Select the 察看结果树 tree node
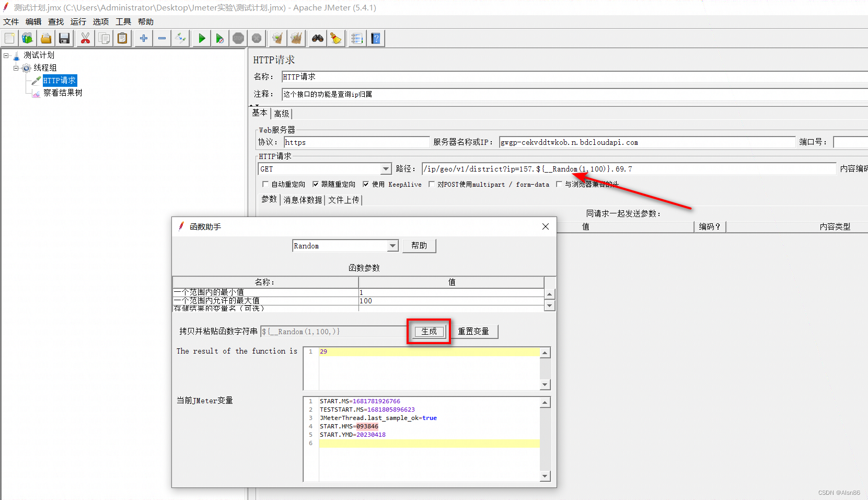The height and width of the screenshot is (500, 868). point(63,93)
